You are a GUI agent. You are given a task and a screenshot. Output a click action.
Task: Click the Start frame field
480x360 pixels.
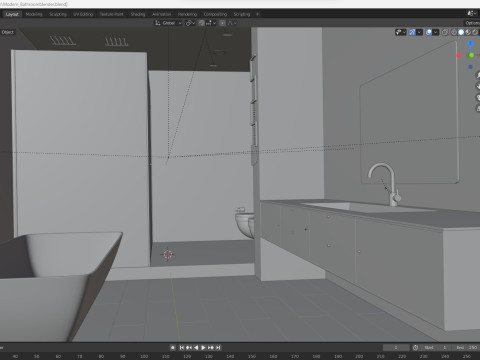pyautogui.click(x=435, y=347)
